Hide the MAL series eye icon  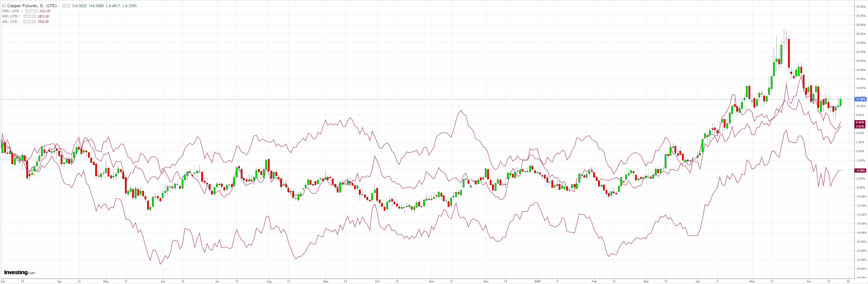coord(25,22)
